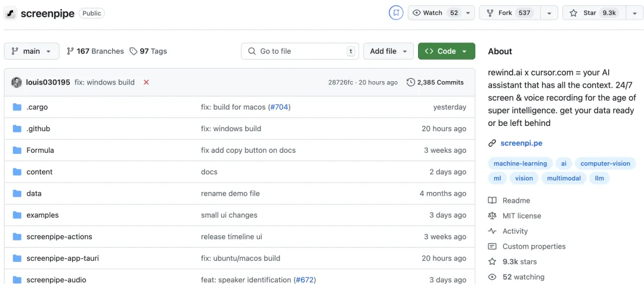Click the link icon beside screenpi.pe
The image size is (644, 284).
[x=492, y=143]
